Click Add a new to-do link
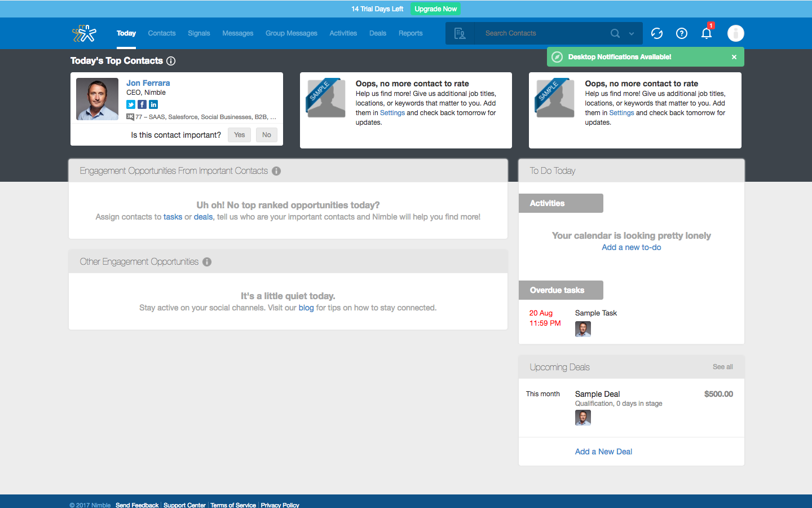 [632, 247]
